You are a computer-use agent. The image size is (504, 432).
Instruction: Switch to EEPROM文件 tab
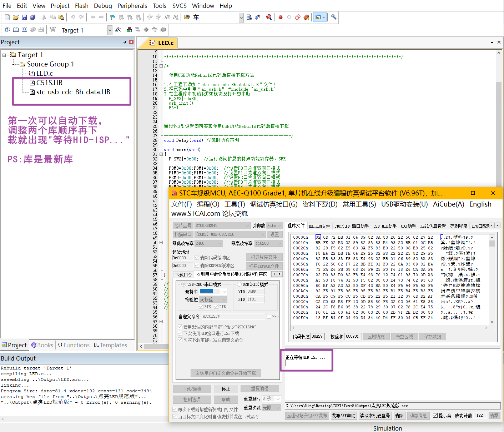pos(319,226)
